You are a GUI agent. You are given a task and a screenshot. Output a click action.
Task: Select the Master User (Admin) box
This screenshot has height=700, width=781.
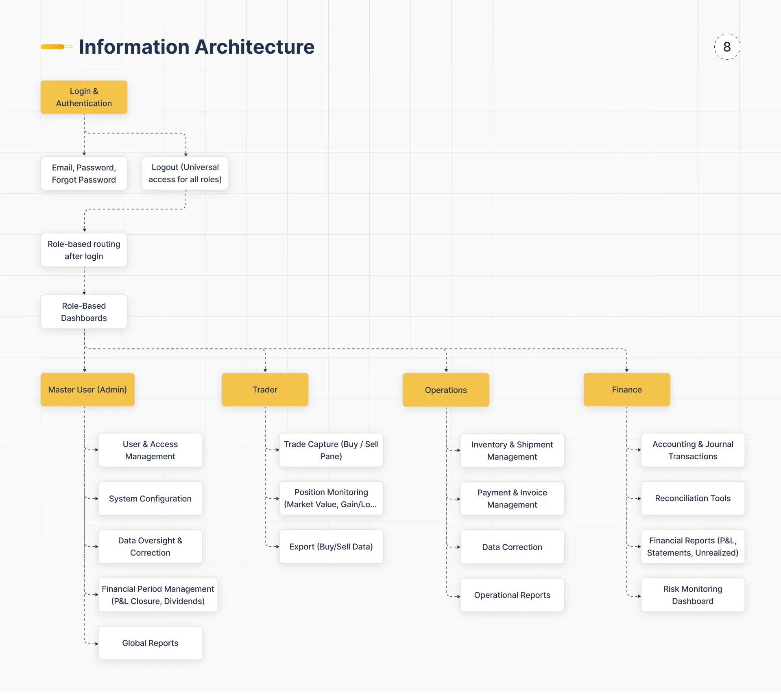(x=87, y=390)
